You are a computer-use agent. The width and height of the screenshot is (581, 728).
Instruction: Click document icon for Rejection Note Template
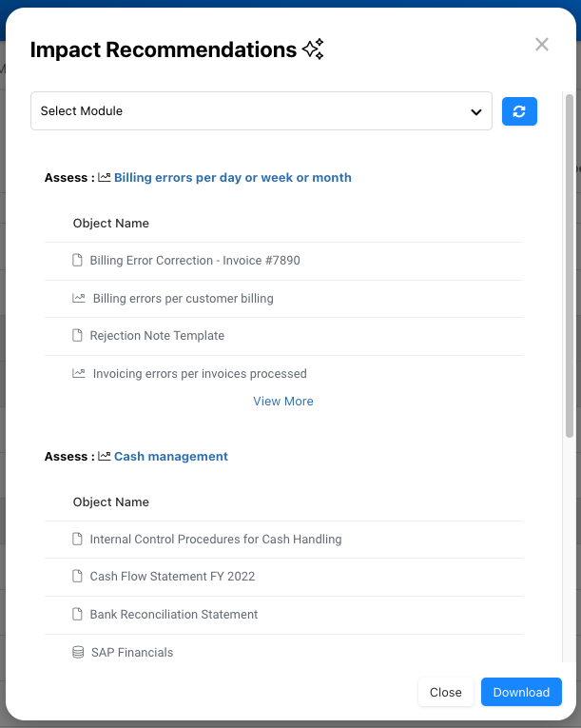pyautogui.click(x=78, y=335)
